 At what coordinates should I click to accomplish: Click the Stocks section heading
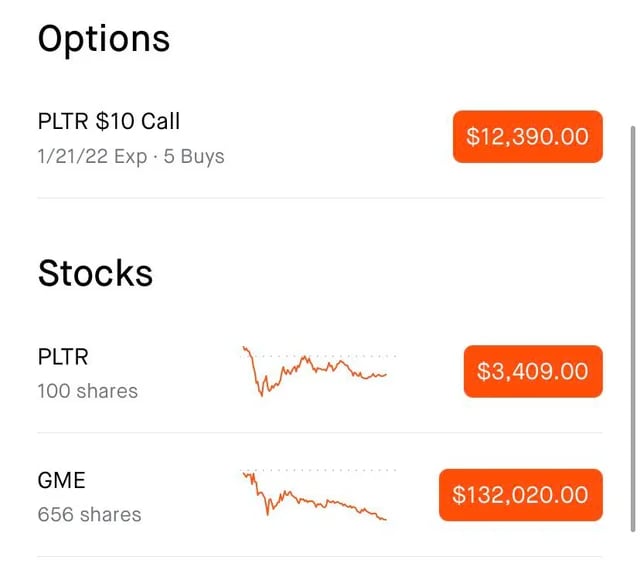click(x=95, y=273)
